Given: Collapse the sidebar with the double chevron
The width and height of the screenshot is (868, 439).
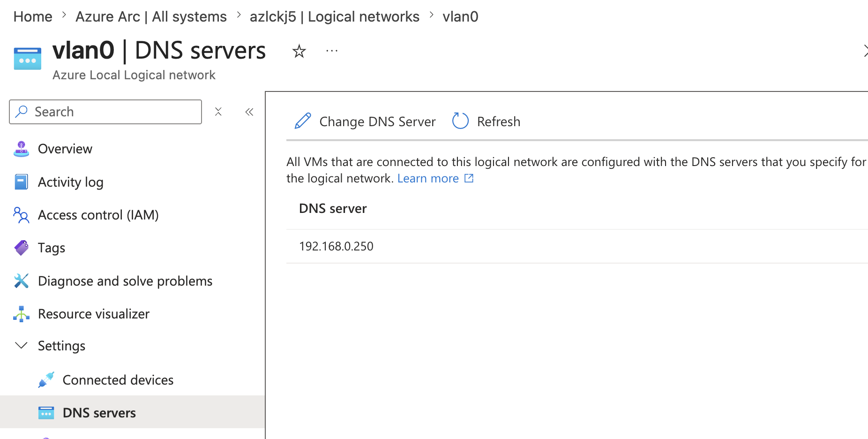Looking at the screenshot, I should pyautogui.click(x=249, y=112).
